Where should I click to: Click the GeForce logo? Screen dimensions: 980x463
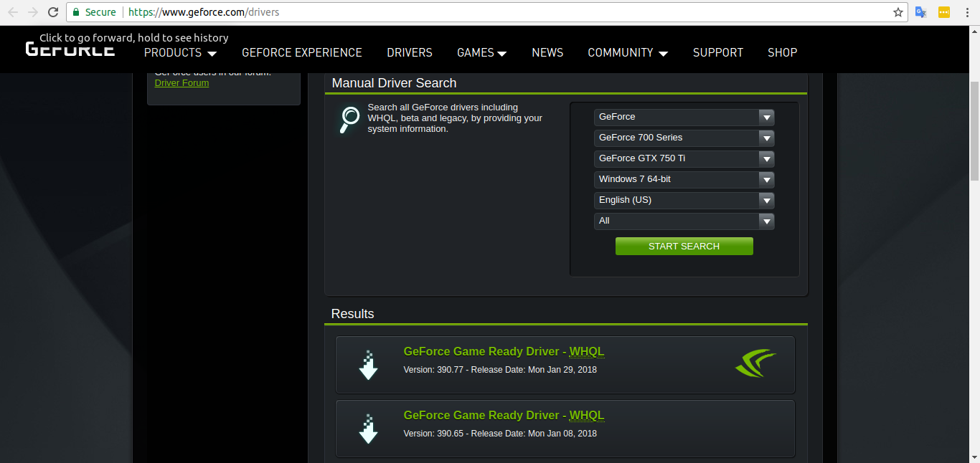point(70,49)
